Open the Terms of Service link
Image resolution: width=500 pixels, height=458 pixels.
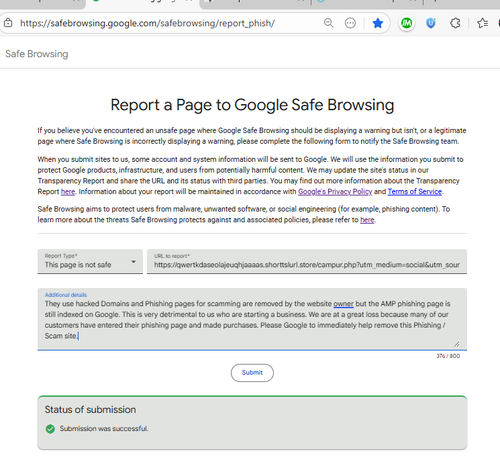pos(415,192)
